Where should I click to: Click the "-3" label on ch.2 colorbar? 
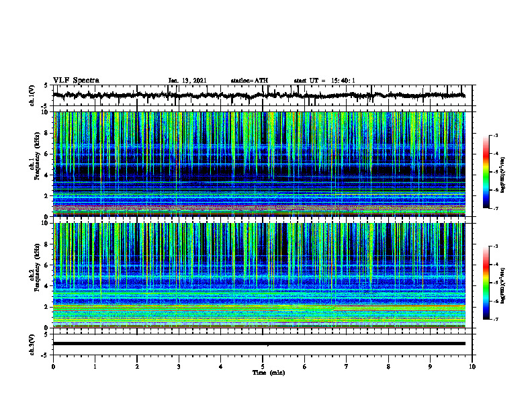(496, 246)
